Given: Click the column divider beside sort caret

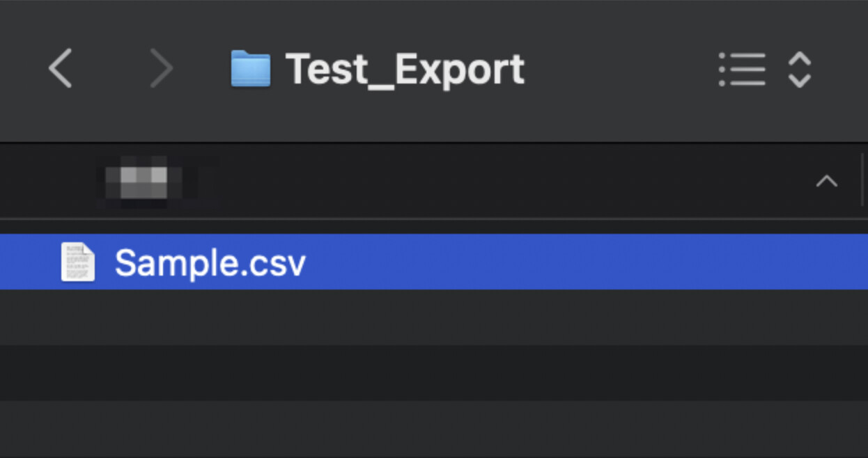Looking at the screenshot, I should [862, 181].
